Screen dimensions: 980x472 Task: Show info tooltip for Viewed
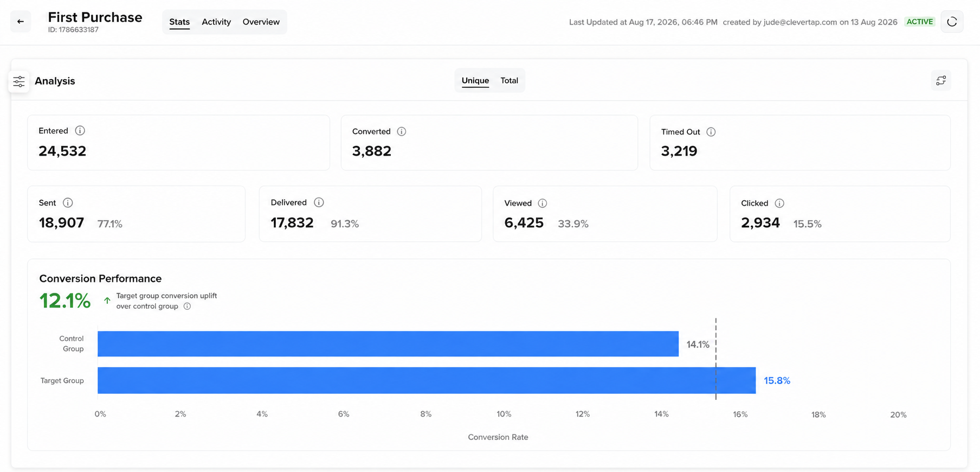click(543, 203)
